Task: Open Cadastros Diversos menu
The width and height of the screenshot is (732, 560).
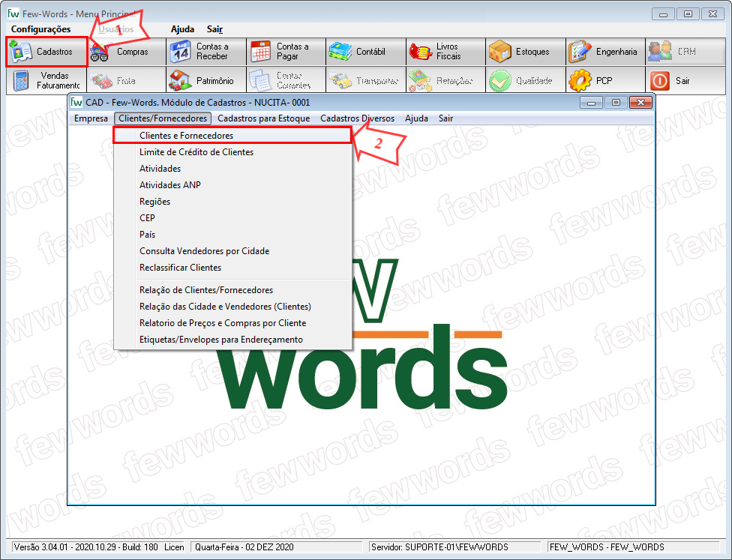Action: point(357,118)
